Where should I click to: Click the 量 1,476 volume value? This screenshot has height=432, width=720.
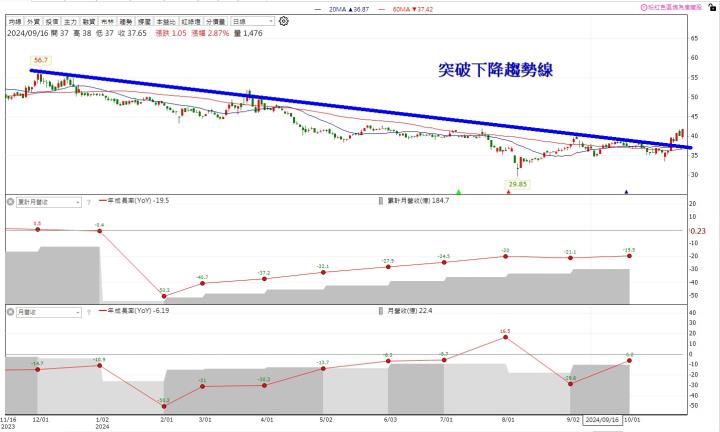pyautogui.click(x=248, y=34)
